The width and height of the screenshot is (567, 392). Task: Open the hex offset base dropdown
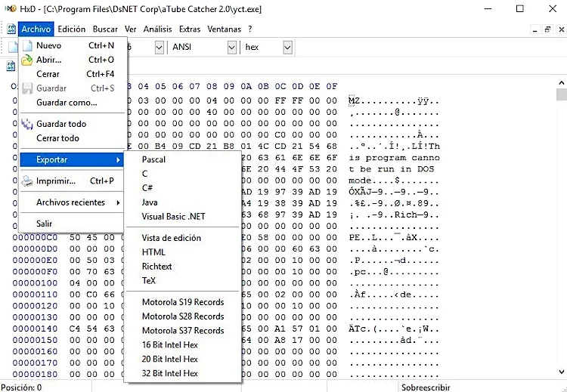coord(287,48)
